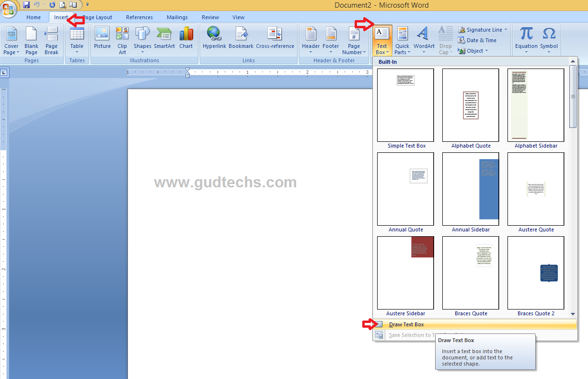Insert a Cover Page

tap(12, 41)
